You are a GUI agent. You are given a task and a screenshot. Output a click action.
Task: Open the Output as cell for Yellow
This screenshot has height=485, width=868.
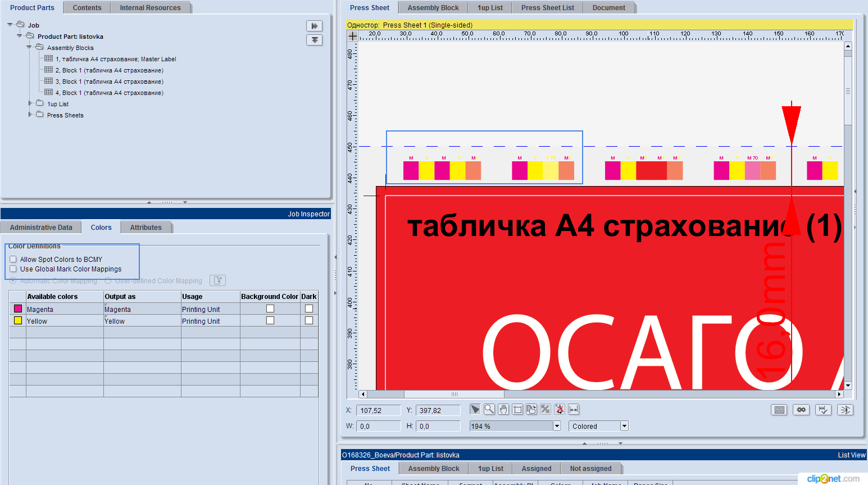[142, 321]
